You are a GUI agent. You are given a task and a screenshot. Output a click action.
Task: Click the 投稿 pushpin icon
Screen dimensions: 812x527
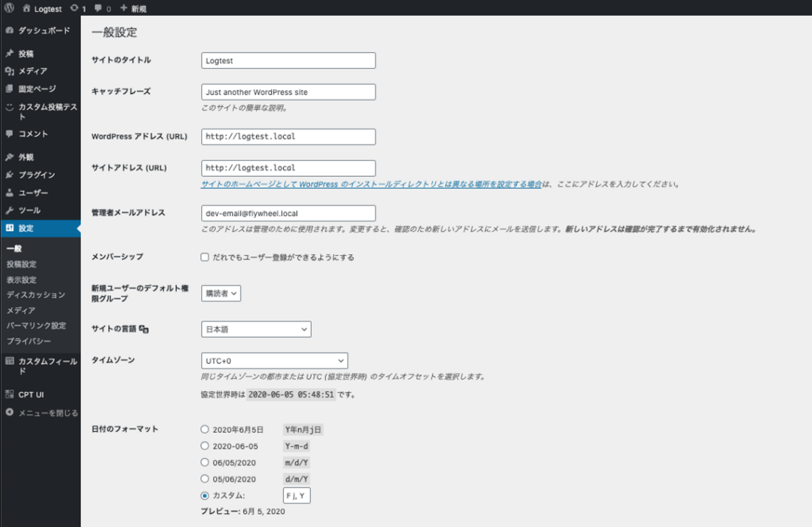click(x=10, y=54)
